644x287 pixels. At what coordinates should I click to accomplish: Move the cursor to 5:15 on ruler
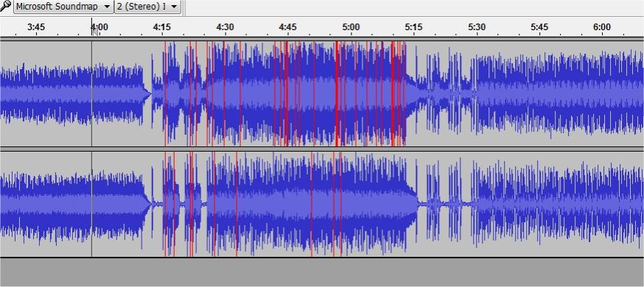pyautogui.click(x=413, y=27)
